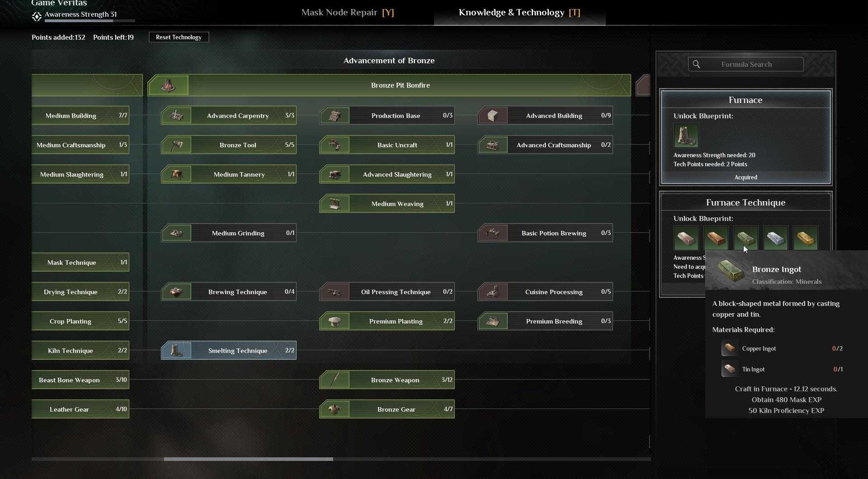Click the Medium Slaughtering node

point(80,174)
